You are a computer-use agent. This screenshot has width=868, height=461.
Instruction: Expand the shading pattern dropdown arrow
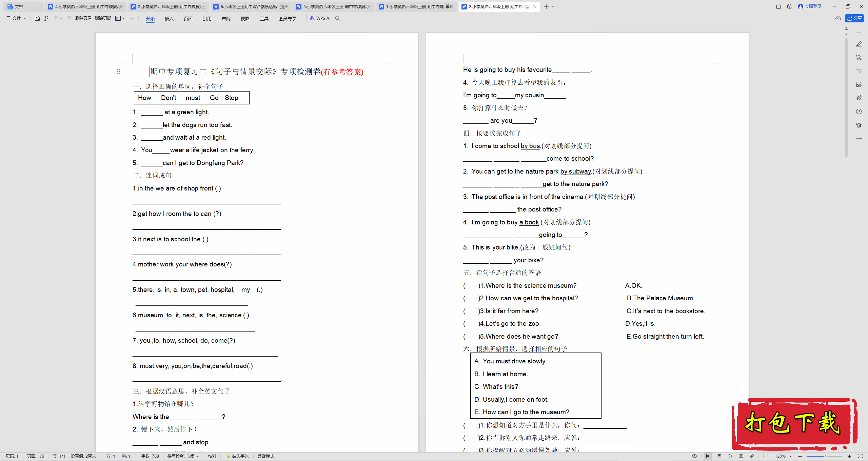123,18
